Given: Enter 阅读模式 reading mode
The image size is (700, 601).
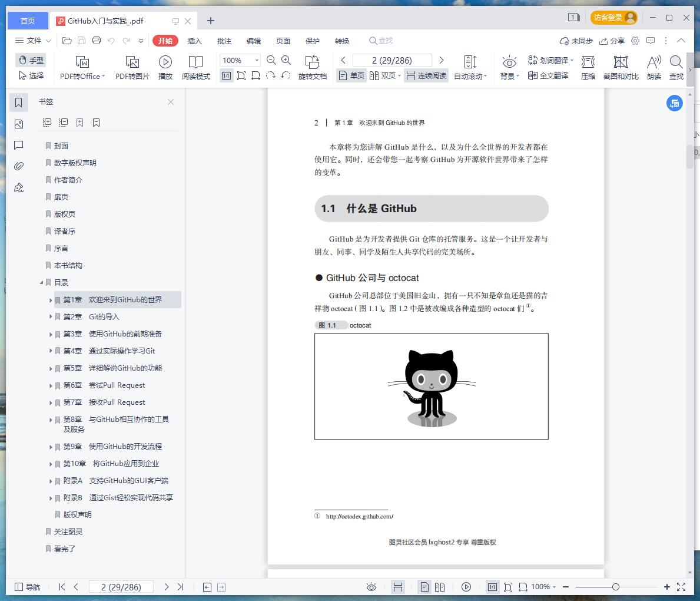Looking at the screenshot, I should point(195,68).
